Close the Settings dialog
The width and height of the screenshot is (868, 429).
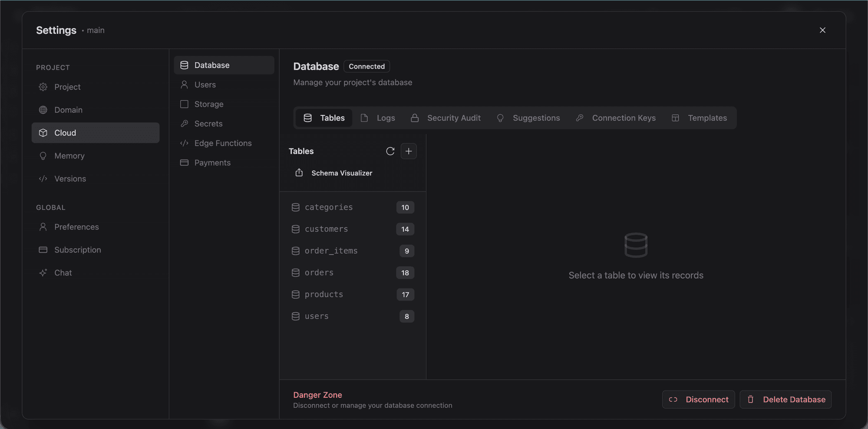tap(822, 30)
